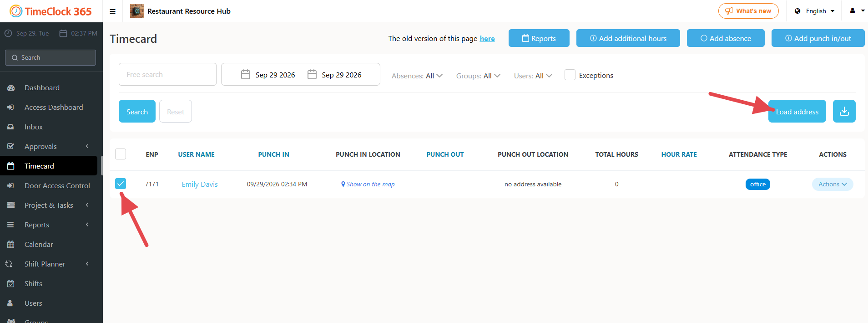Click the blue Search button

click(x=137, y=111)
